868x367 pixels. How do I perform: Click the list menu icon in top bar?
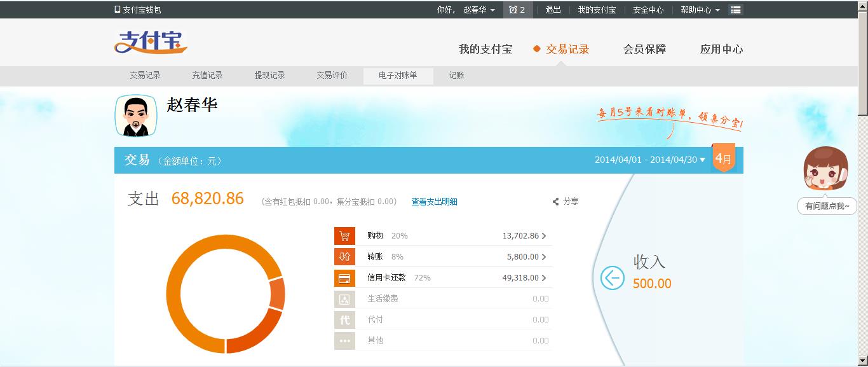click(x=735, y=10)
